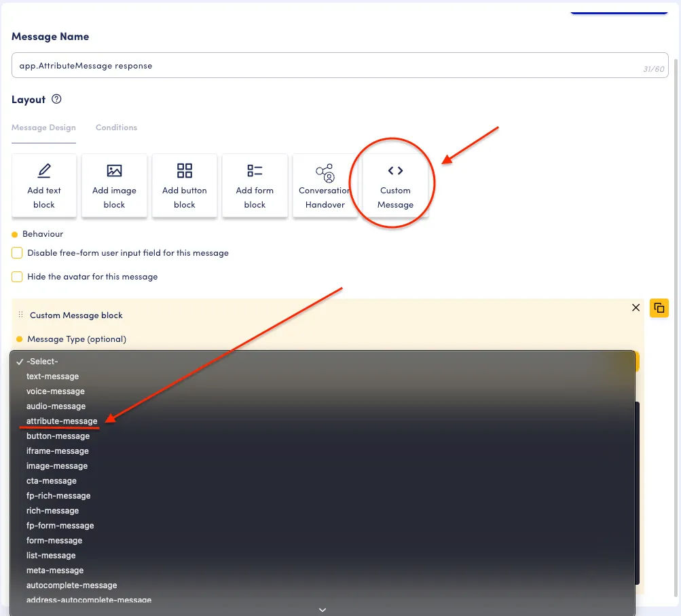Click the yellow duplicate block icon

659,308
